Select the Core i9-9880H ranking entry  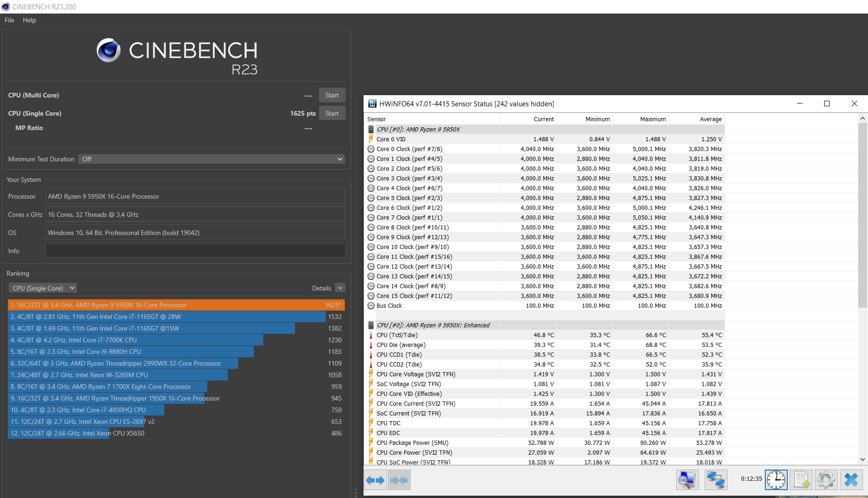coord(176,352)
